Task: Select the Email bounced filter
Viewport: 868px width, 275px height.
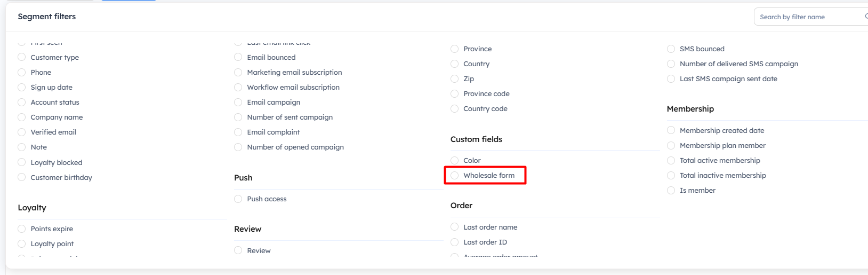Action: [238, 58]
